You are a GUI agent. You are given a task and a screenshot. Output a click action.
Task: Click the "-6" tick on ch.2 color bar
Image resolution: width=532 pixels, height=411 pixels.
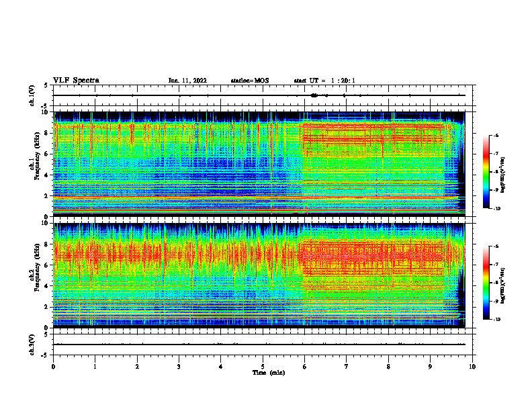point(496,246)
